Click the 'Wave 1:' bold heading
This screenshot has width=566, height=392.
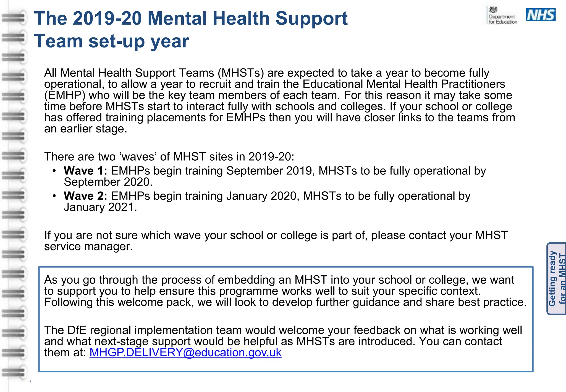pyautogui.click(x=85, y=171)
